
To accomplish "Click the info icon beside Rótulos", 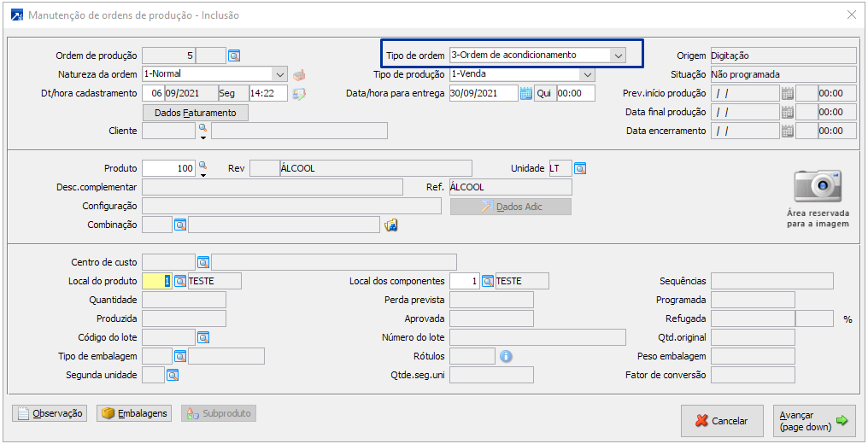I will 507,356.
